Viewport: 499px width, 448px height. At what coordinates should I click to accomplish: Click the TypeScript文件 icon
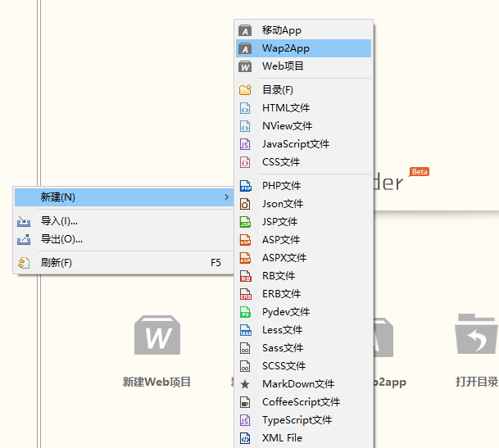click(245, 420)
